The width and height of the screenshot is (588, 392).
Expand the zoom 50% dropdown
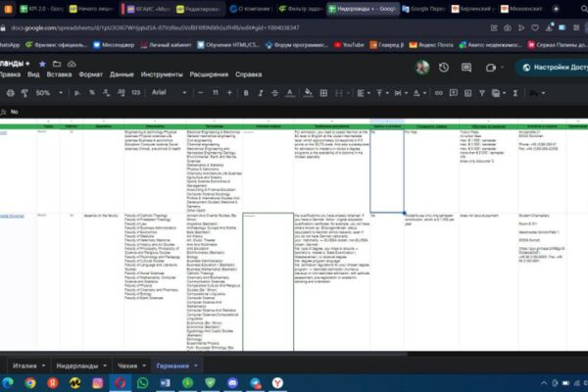(x=49, y=93)
